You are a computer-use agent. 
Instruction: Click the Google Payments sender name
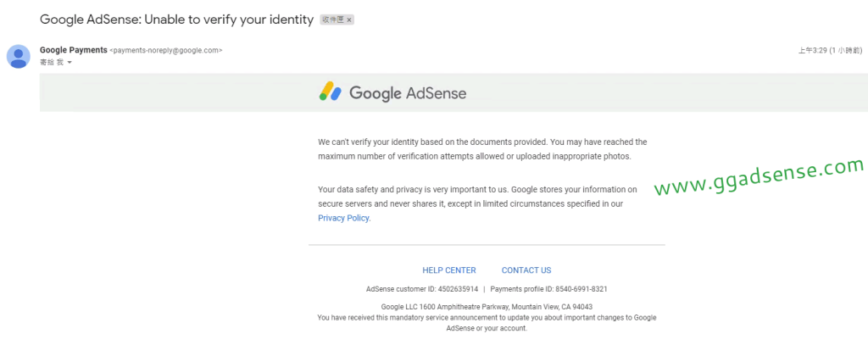coord(74,50)
